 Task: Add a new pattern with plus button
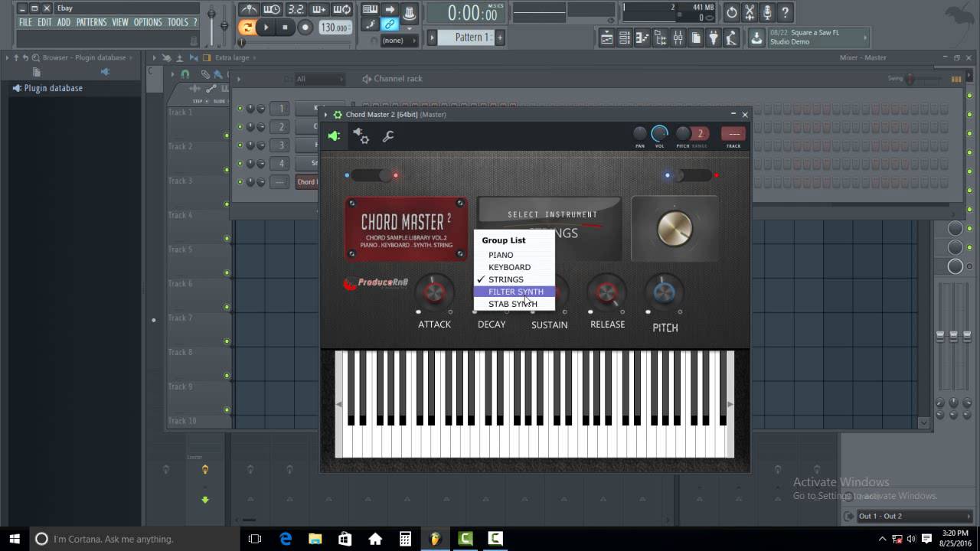tap(500, 37)
